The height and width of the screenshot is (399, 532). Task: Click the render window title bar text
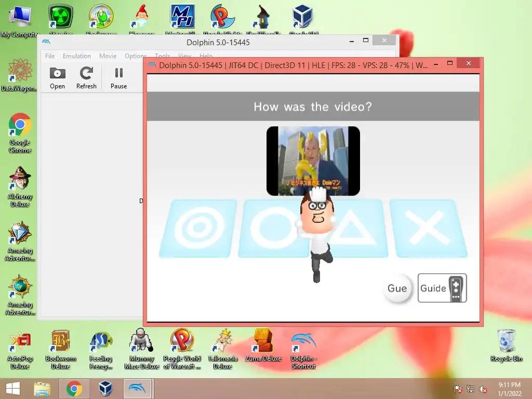tap(293, 65)
